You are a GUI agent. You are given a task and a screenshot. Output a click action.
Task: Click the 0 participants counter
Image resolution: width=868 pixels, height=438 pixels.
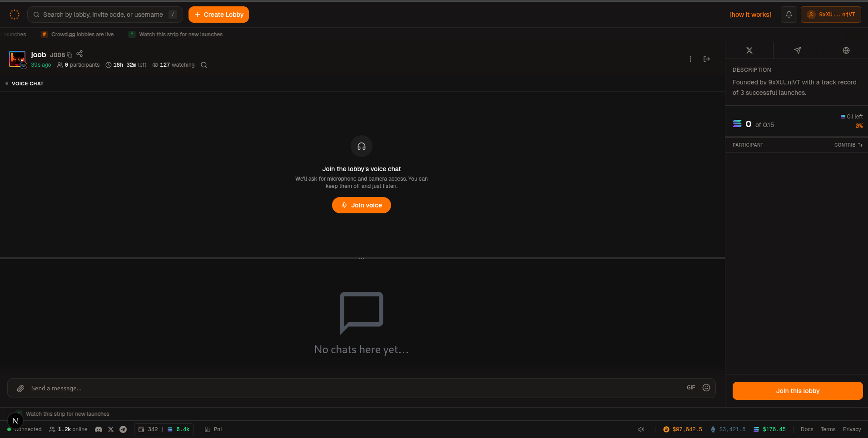pyautogui.click(x=78, y=65)
